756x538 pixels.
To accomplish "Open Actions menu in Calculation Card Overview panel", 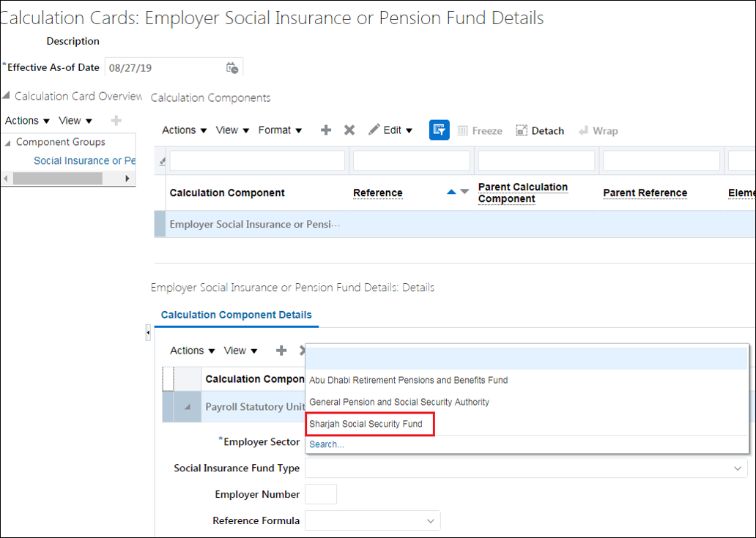I will [x=27, y=121].
